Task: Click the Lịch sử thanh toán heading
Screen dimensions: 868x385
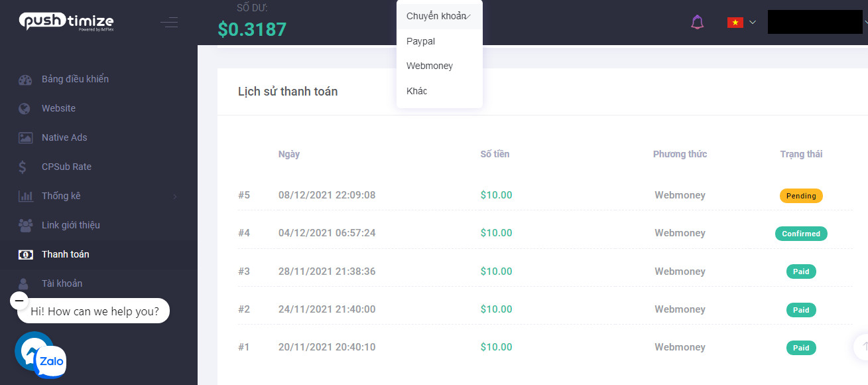Action: [x=288, y=92]
